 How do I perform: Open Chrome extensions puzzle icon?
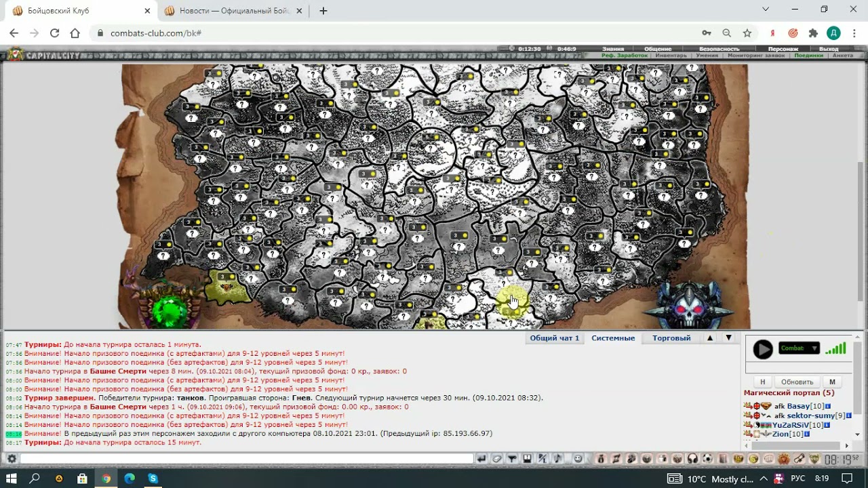813,33
